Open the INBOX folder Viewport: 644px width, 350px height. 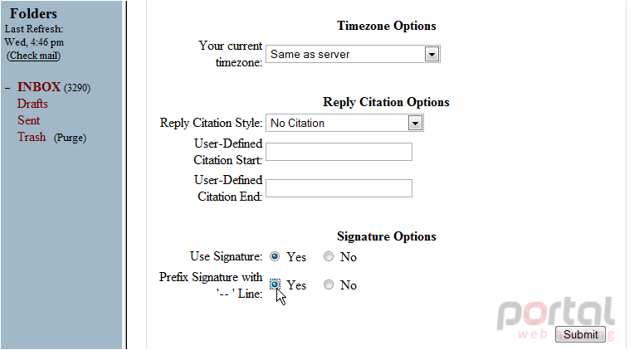39,87
